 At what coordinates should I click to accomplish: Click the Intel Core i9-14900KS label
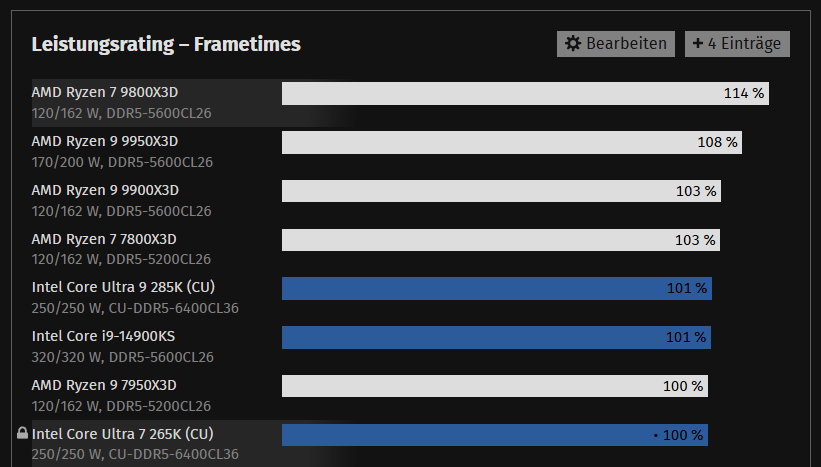point(96,337)
